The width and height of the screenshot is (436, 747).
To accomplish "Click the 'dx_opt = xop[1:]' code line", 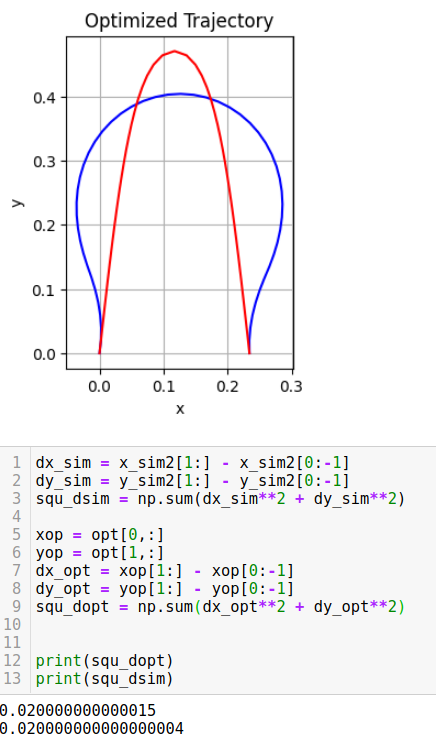I will click(x=165, y=571).
